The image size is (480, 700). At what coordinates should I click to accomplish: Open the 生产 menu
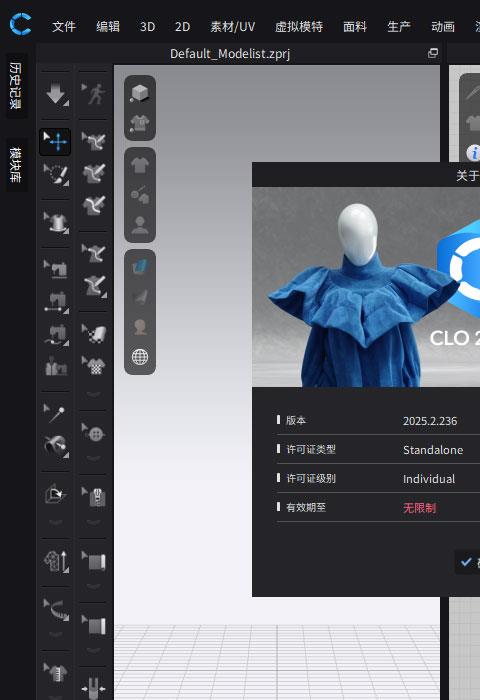tap(399, 27)
